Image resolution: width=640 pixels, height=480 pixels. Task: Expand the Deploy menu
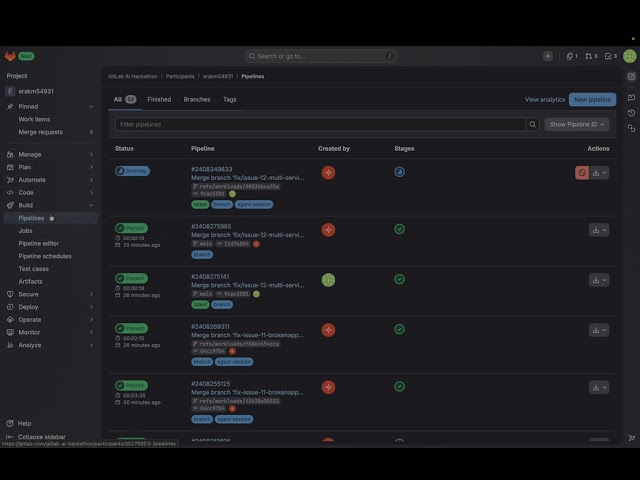pyautogui.click(x=50, y=307)
